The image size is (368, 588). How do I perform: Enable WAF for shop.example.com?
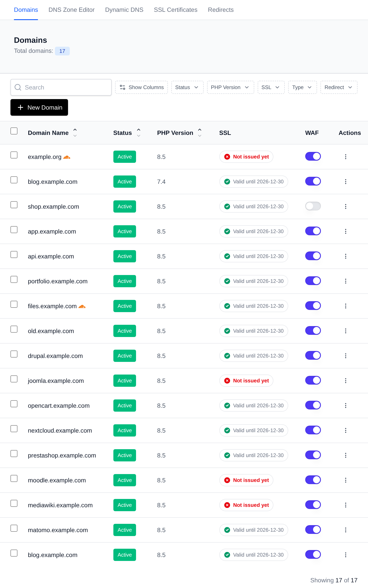pyautogui.click(x=313, y=206)
